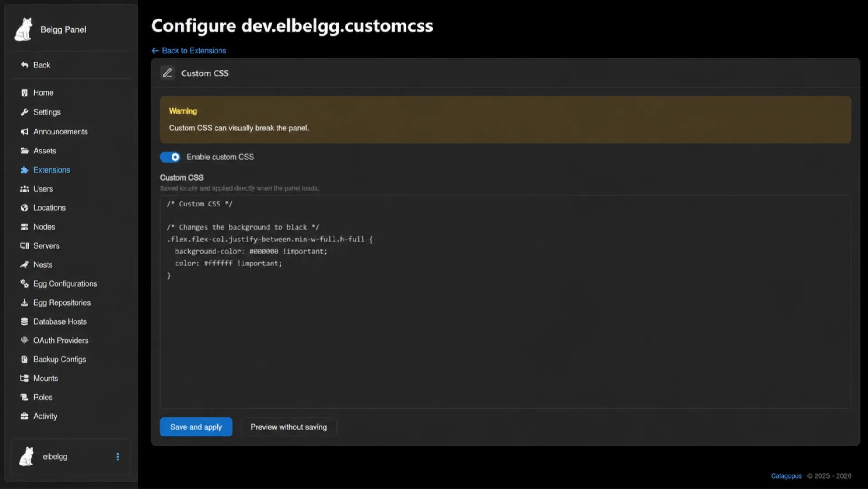Toggle the Enable custom CSS switch

[170, 157]
